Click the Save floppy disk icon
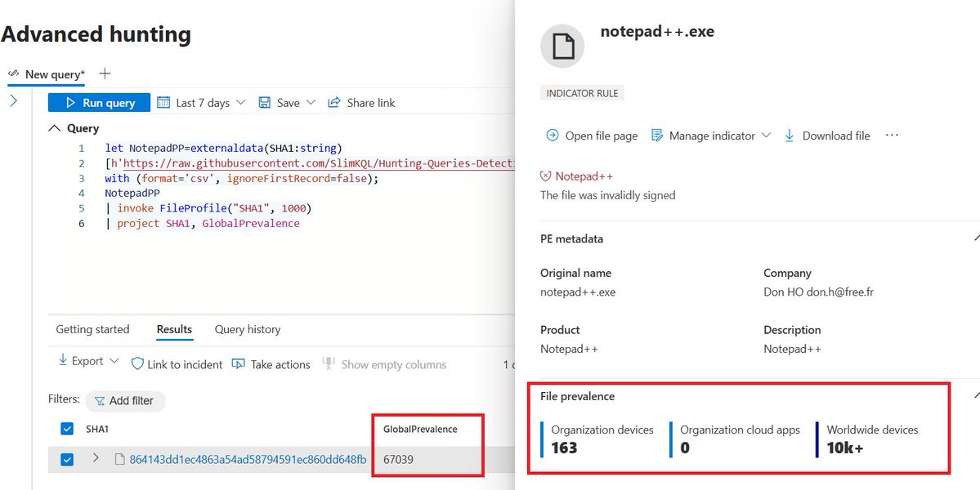The height and width of the screenshot is (490, 980). click(264, 102)
